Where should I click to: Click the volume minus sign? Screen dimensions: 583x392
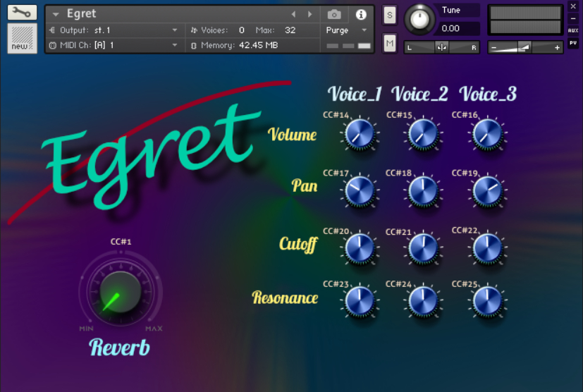(493, 48)
